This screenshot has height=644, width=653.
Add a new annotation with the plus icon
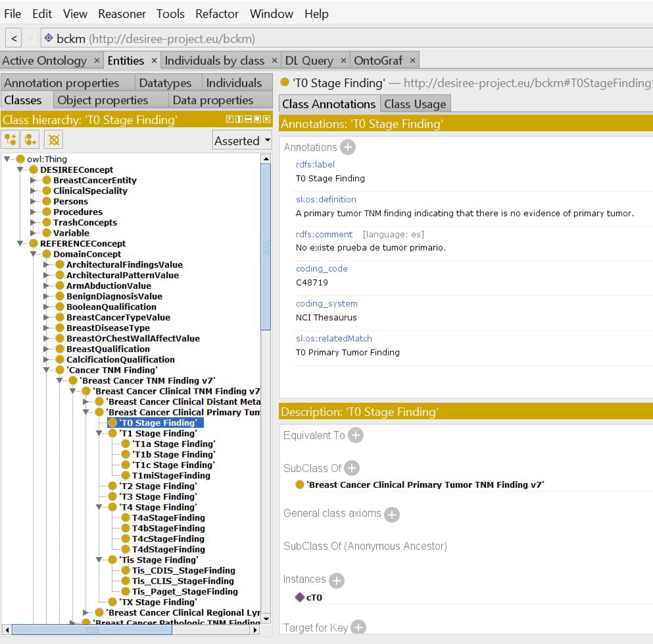[348, 147]
